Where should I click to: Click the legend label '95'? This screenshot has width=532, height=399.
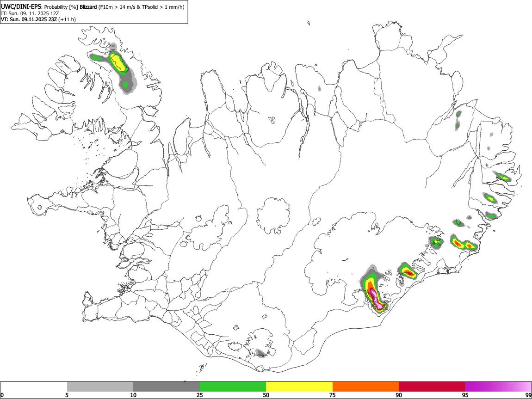(465, 395)
